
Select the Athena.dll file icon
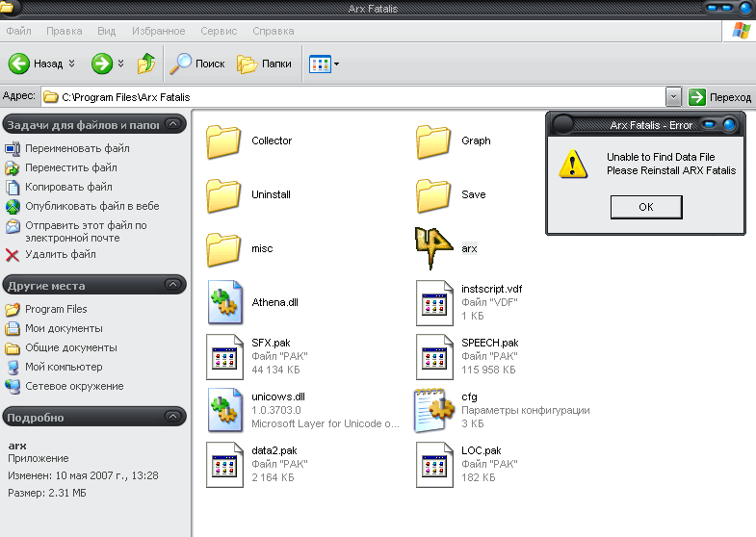225,302
